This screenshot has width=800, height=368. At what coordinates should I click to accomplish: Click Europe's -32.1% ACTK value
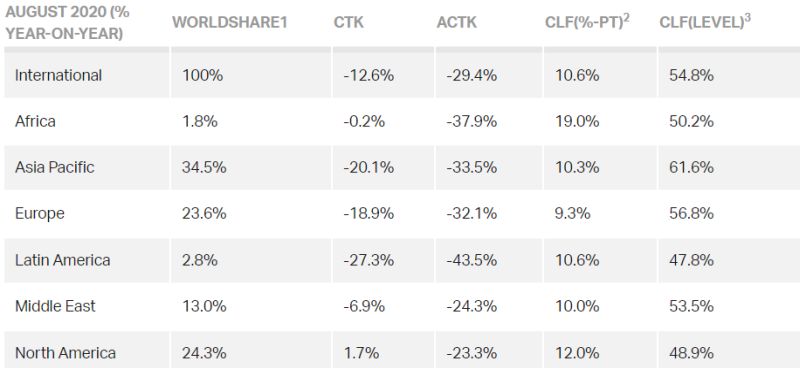(471, 213)
